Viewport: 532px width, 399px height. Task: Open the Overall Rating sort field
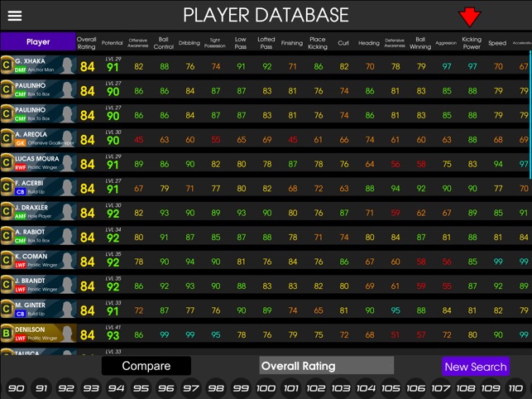[x=326, y=366]
